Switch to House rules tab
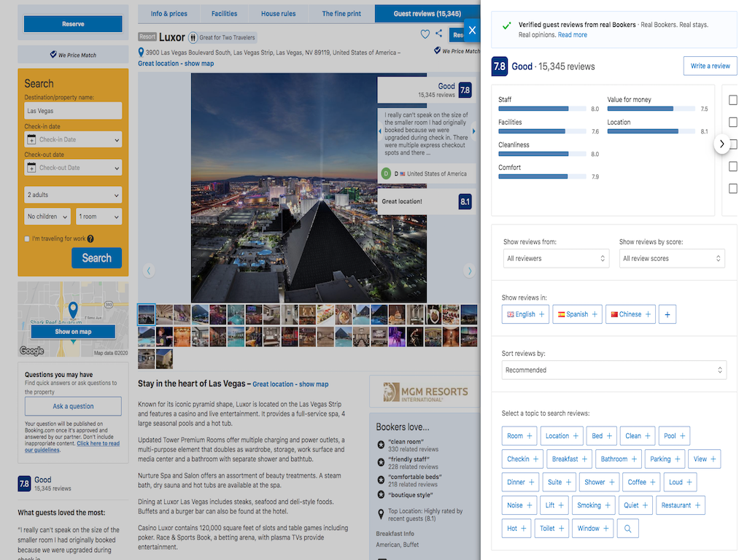 click(x=278, y=14)
